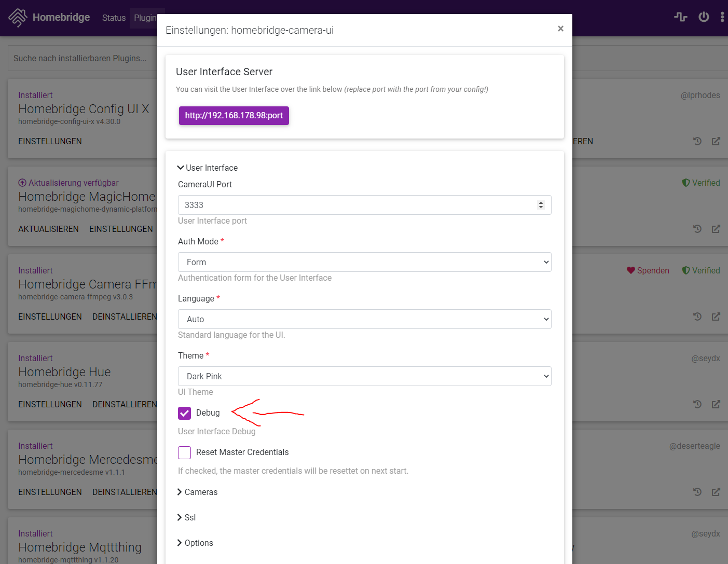Open external link icon for Homebridge MagicHome
Viewport: 728px width, 564px height.
[x=716, y=229]
